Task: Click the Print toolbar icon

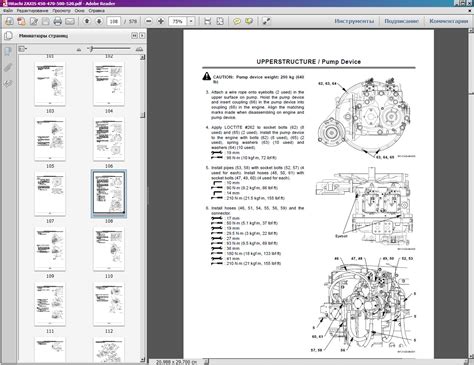Action: [x=58, y=22]
